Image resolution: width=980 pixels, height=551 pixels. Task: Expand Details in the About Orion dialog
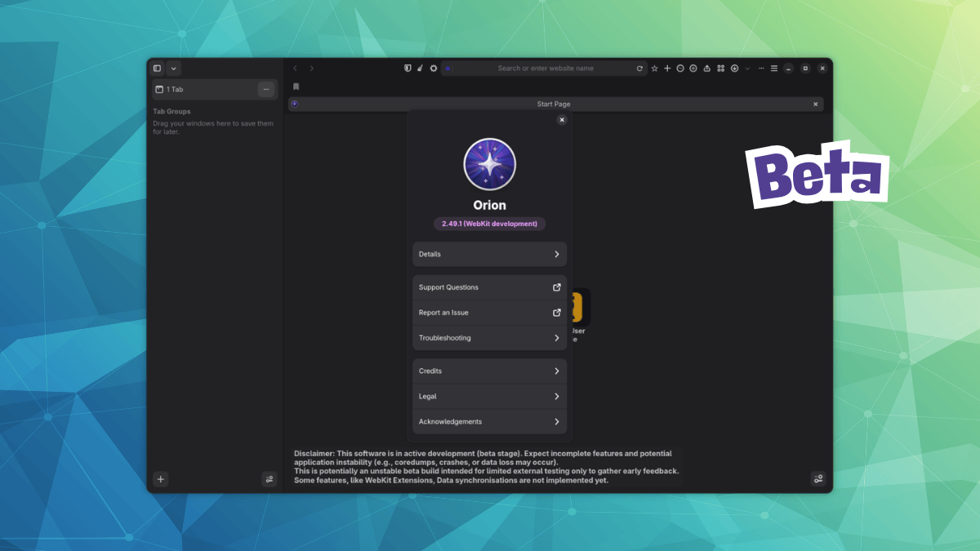[x=489, y=254]
